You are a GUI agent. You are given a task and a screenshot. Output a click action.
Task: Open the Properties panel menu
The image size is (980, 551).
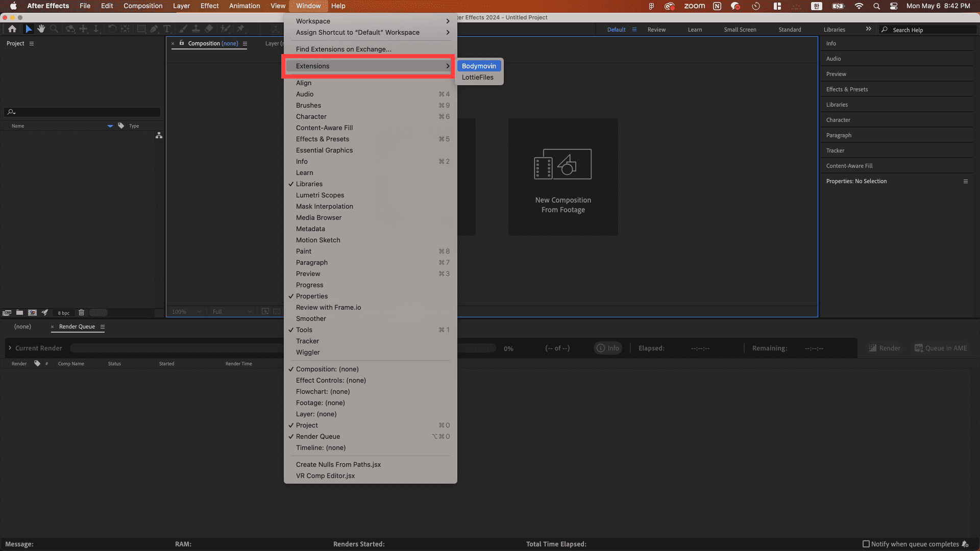pyautogui.click(x=965, y=181)
